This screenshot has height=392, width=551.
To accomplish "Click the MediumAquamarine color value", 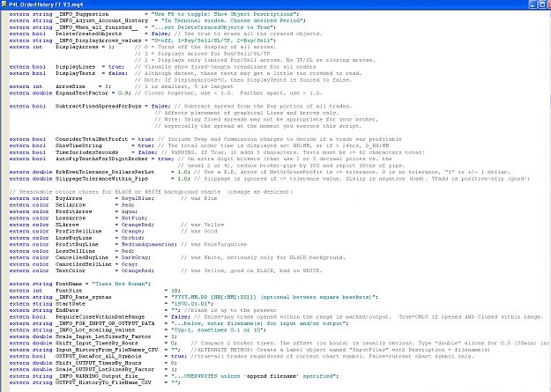I will pyautogui.click(x=148, y=245).
